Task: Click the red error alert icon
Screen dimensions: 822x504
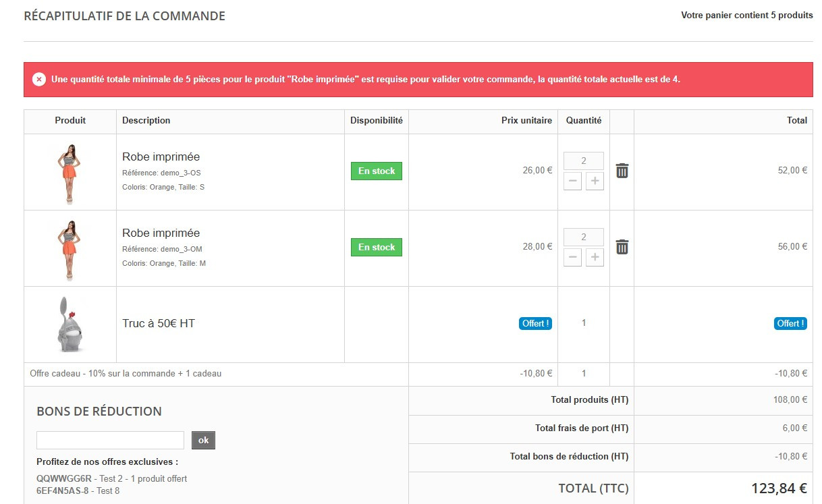Action: pos(39,80)
